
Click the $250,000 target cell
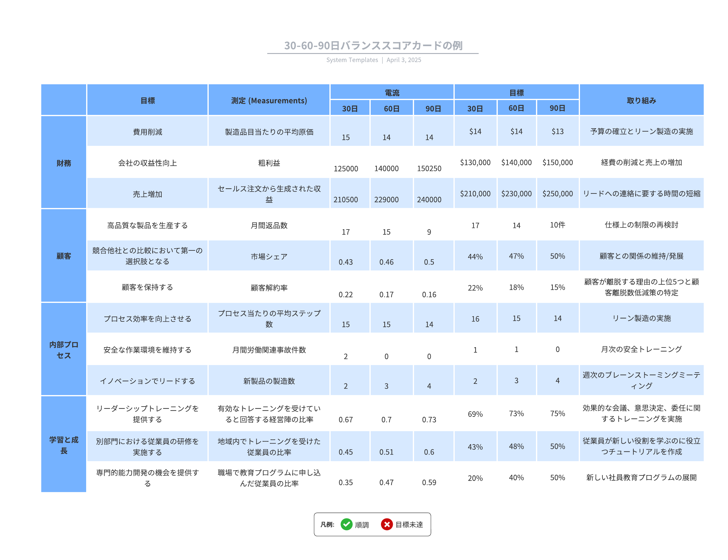click(x=557, y=193)
